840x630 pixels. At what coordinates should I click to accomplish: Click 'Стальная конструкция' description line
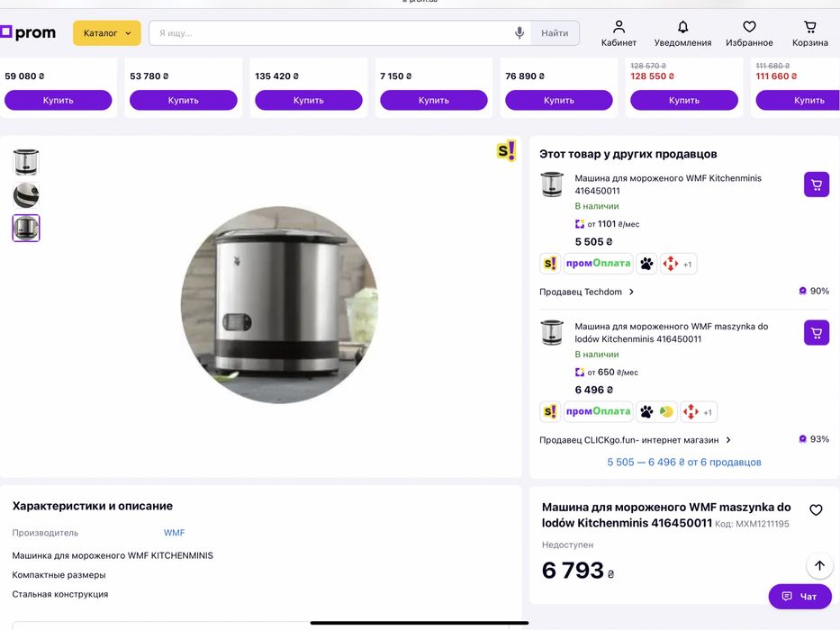coord(60,594)
